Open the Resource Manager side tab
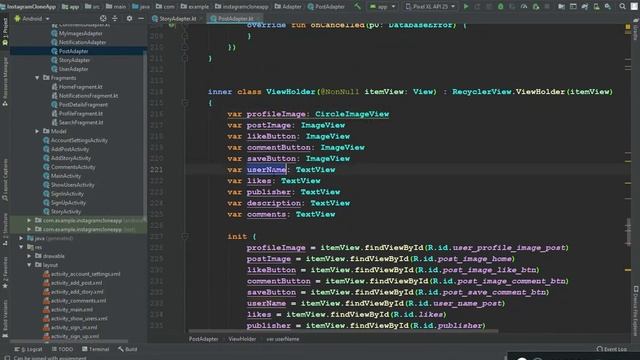The image size is (640, 360). pyautogui.click(x=5, y=82)
